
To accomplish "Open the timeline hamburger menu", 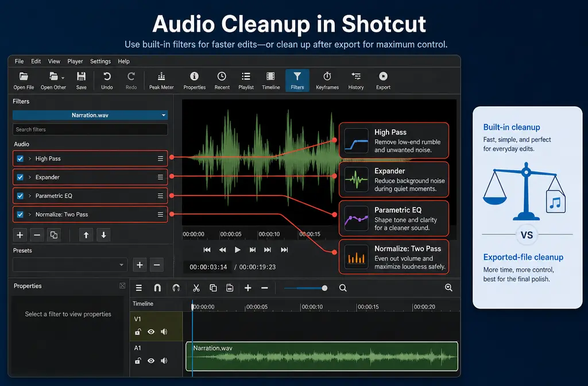I will point(139,288).
